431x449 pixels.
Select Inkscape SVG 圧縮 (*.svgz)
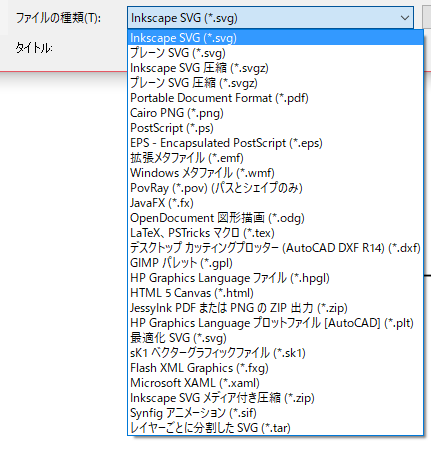click(275, 68)
